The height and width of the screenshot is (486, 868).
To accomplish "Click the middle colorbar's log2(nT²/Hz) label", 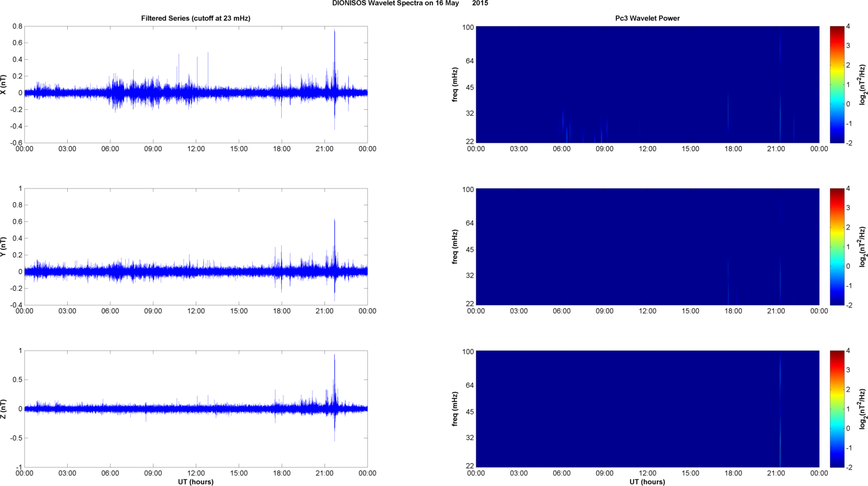I will pyautogui.click(x=863, y=247).
